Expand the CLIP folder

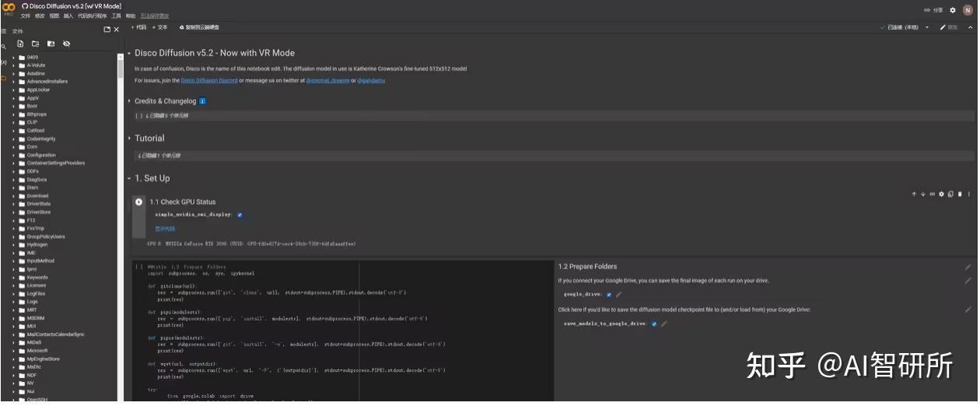click(x=13, y=122)
